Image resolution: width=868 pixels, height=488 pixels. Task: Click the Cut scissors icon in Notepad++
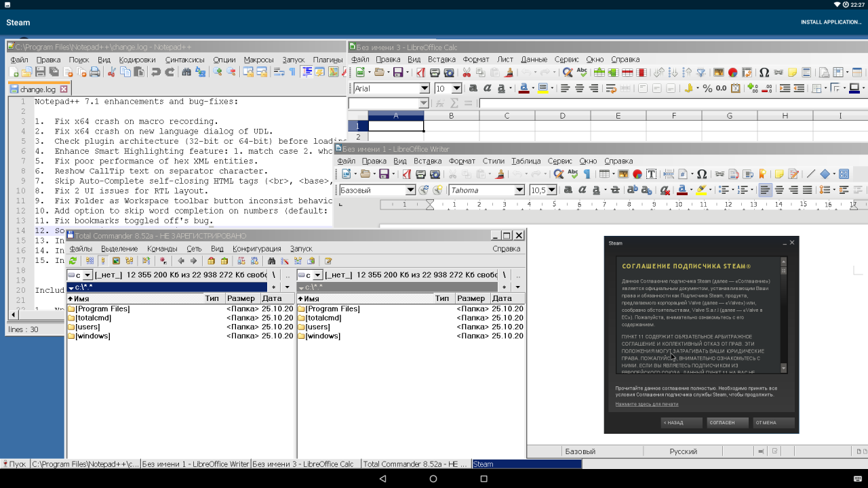[111, 71]
